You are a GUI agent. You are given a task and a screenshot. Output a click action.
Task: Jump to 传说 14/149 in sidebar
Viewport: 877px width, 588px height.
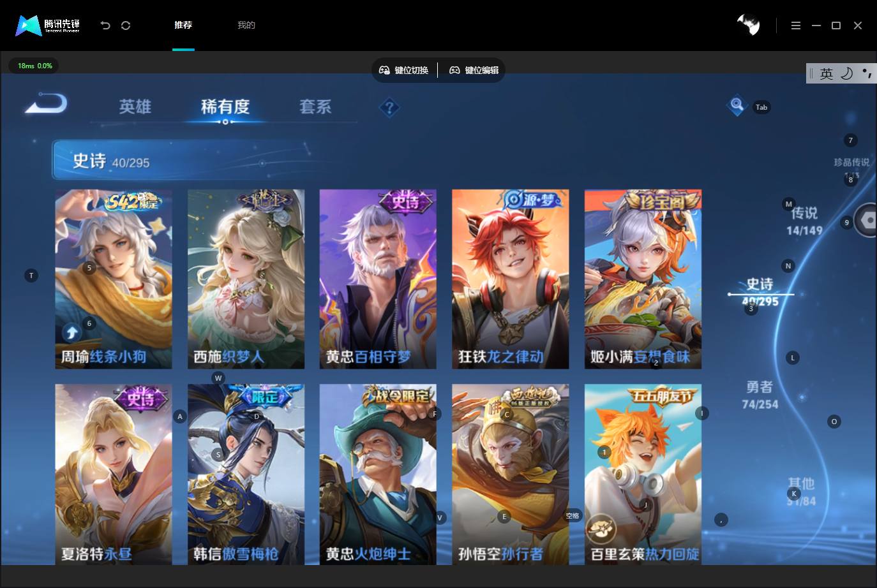(804, 221)
